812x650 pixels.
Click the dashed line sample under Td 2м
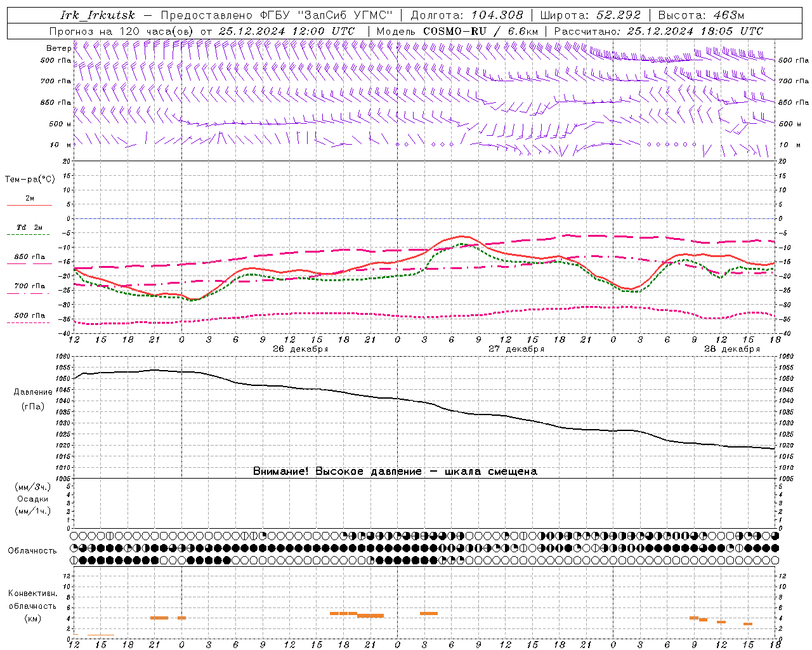29,234
